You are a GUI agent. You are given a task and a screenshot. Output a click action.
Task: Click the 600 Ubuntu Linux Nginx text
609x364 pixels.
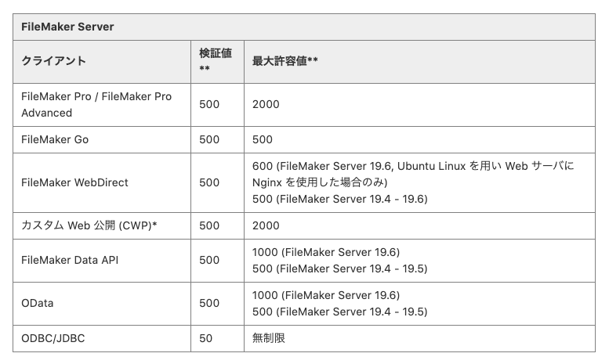[413, 175]
